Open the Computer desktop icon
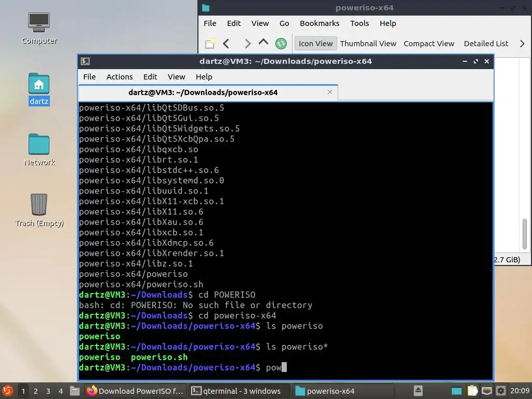The width and height of the screenshot is (532, 399). tap(39, 29)
